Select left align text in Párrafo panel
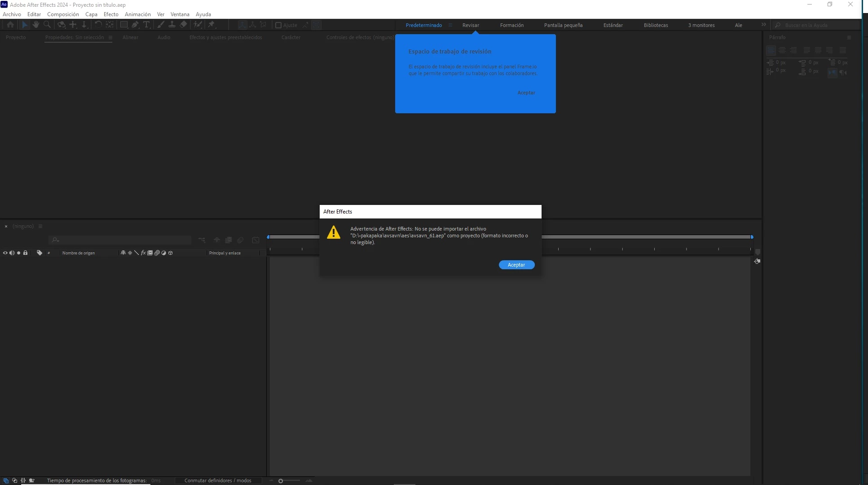868x485 pixels. [771, 50]
